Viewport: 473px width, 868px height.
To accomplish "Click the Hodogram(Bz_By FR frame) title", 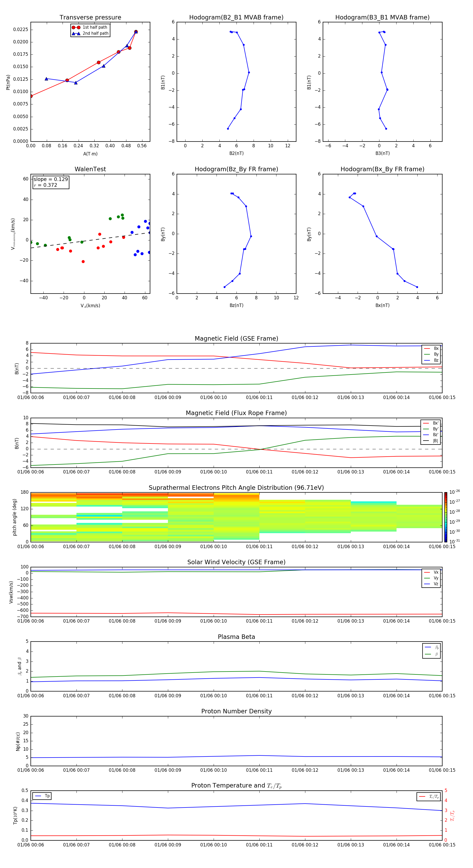I will click(236, 169).
